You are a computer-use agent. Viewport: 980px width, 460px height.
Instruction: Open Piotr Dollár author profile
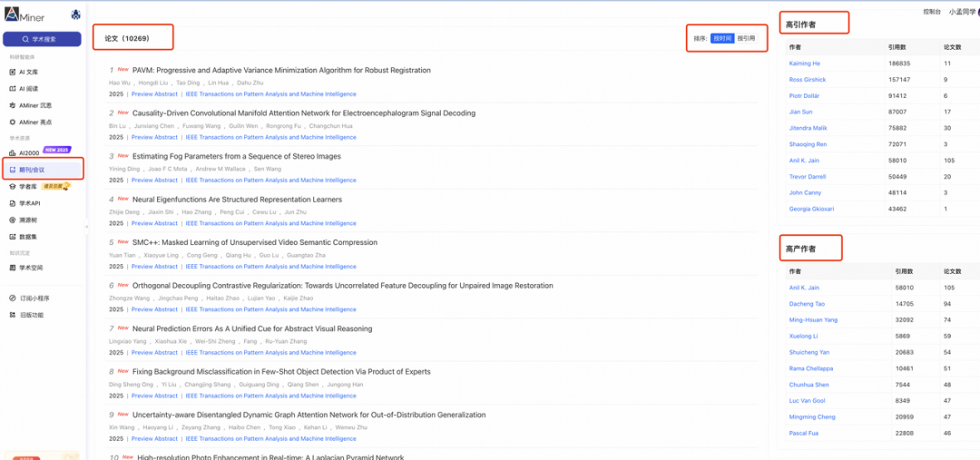pyautogui.click(x=804, y=96)
